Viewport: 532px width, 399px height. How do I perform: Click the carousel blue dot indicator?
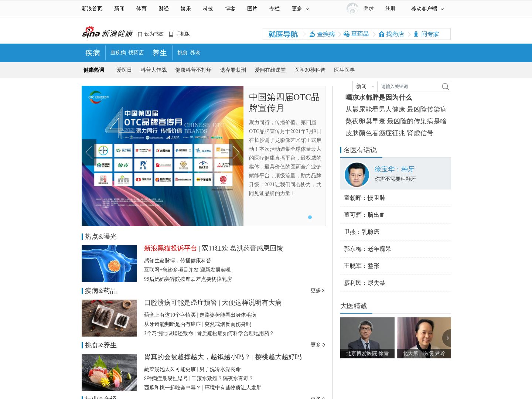click(310, 217)
